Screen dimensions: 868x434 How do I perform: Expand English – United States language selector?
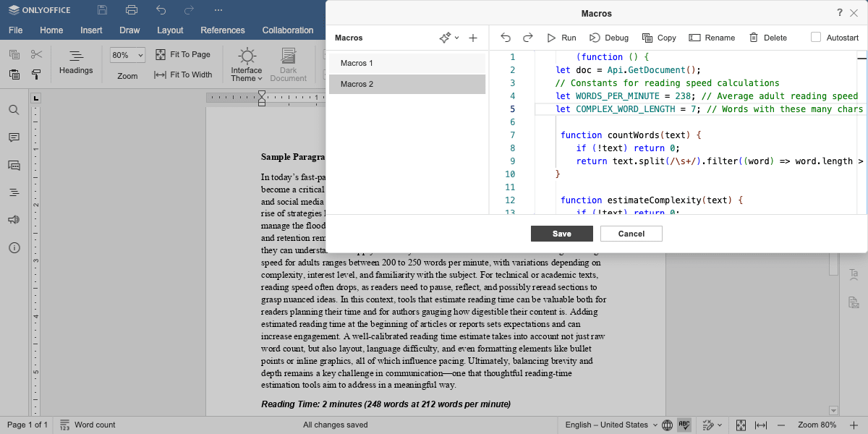[611, 425]
